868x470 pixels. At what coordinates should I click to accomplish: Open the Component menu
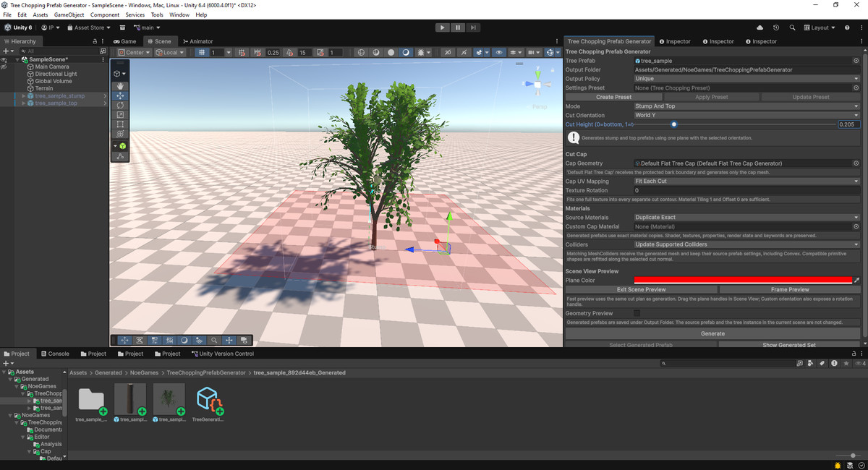105,14
